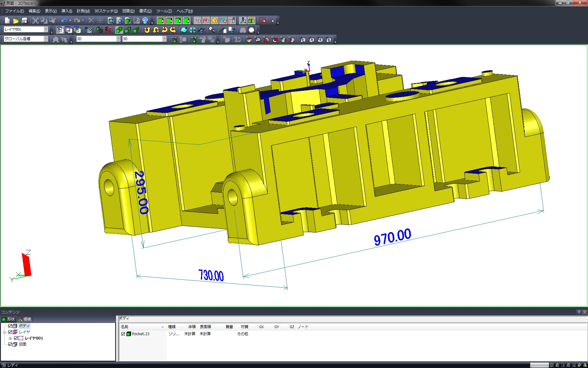The height and width of the screenshot is (368, 588).
Task: Click the blue question mark Help icon
Action: 145,21
